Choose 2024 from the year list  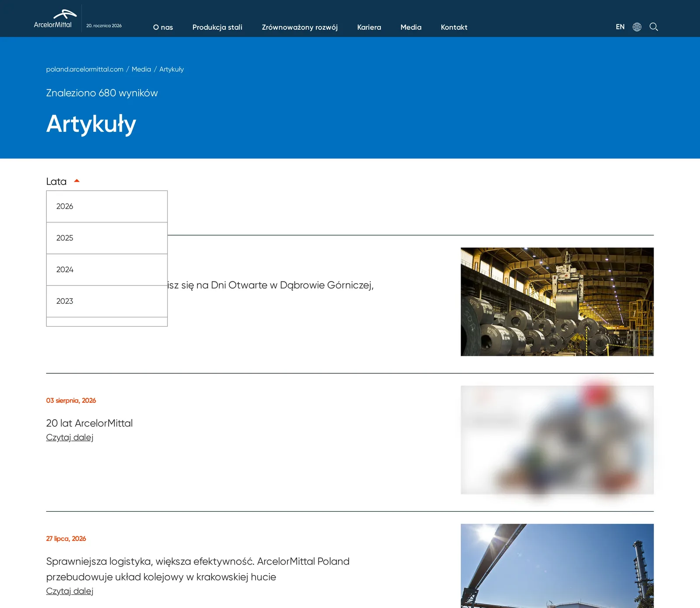coord(107,270)
